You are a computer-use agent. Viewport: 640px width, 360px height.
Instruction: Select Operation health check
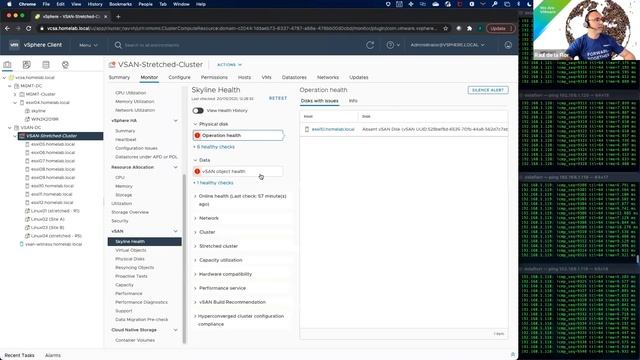[238, 136]
